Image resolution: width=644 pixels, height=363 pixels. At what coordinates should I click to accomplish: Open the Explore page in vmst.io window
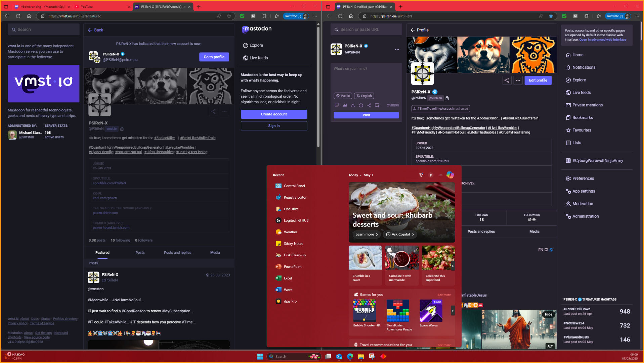[x=253, y=45]
